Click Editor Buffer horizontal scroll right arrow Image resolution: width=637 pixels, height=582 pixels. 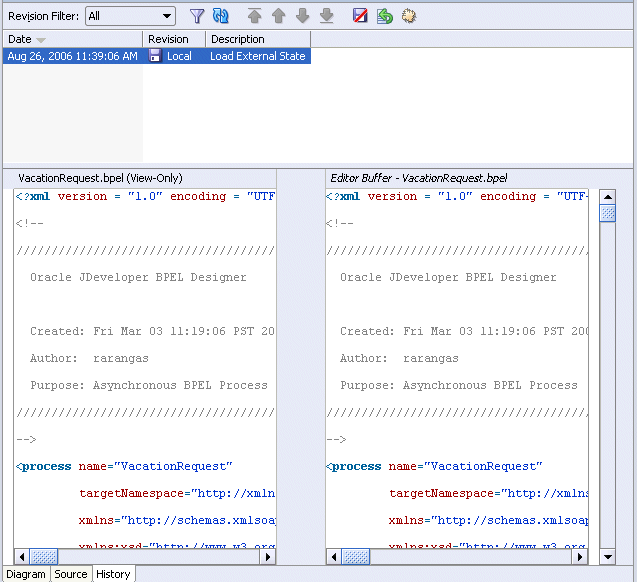pyautogui.click(x=580, y=557)
